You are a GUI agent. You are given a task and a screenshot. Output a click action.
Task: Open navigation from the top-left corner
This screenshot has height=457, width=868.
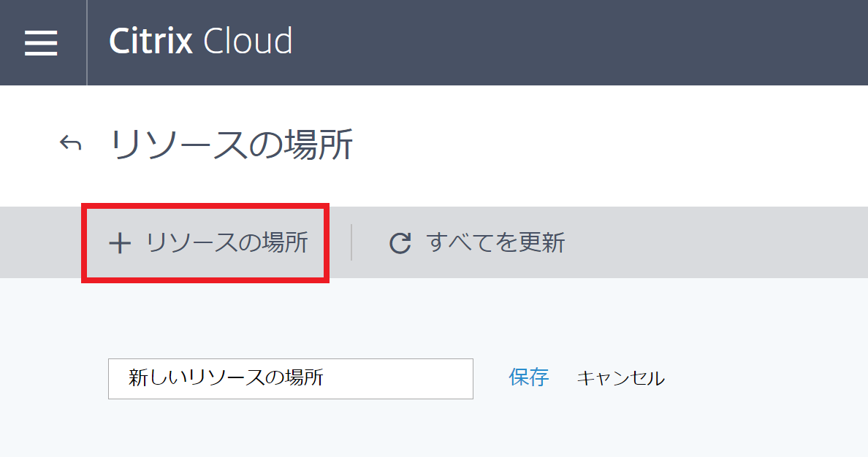[x=42, y=42]
